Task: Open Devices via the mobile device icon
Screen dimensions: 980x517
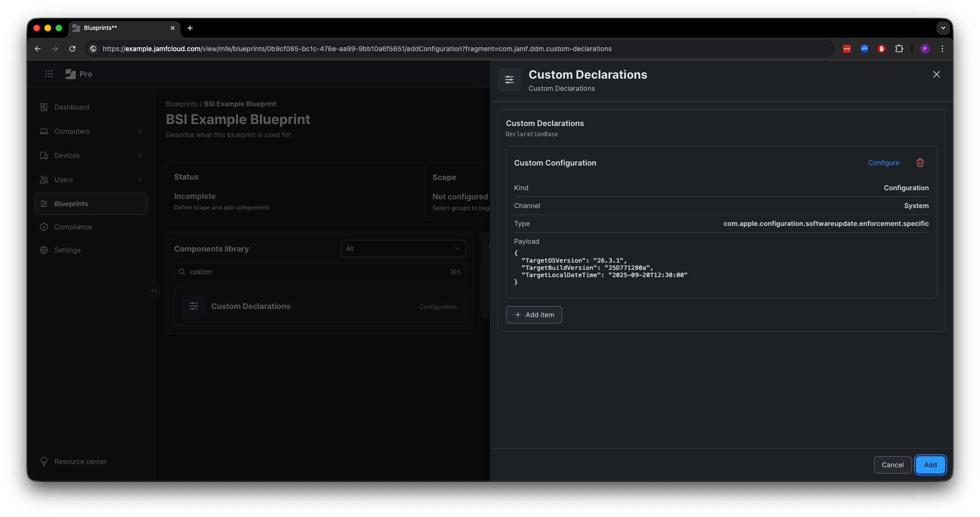Action: coord(44,155)
